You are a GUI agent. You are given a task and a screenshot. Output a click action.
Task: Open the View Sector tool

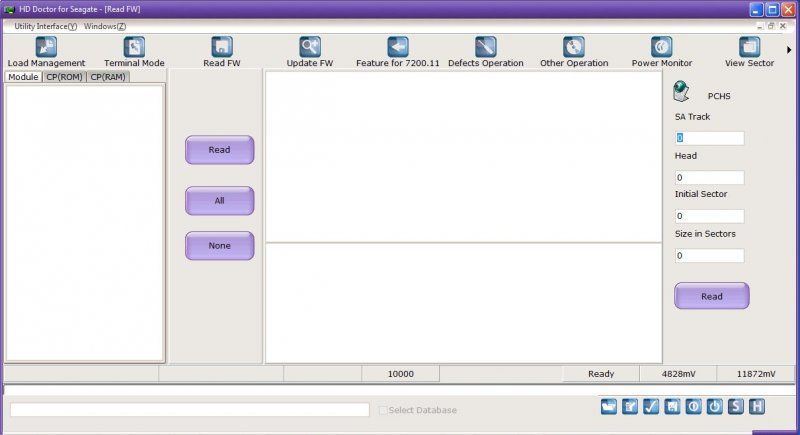pyautogui.click(x=749, y=52)
